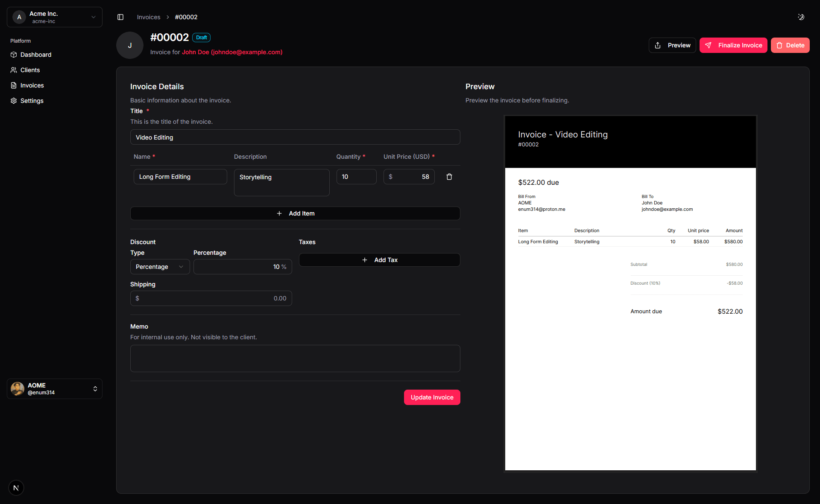Click Finalize Invoice button
This screenshot has height=504, width=820.
click(733, 45)
